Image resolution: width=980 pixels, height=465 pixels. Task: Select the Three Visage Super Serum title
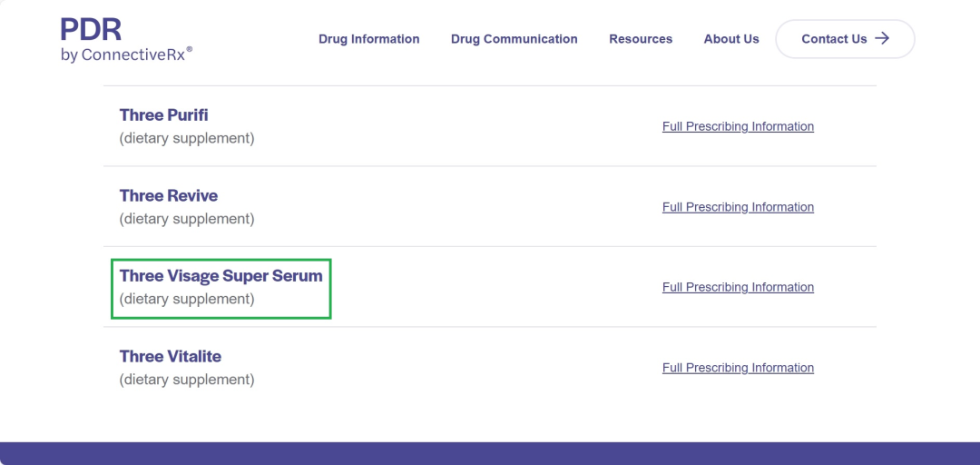coord(220,276)
